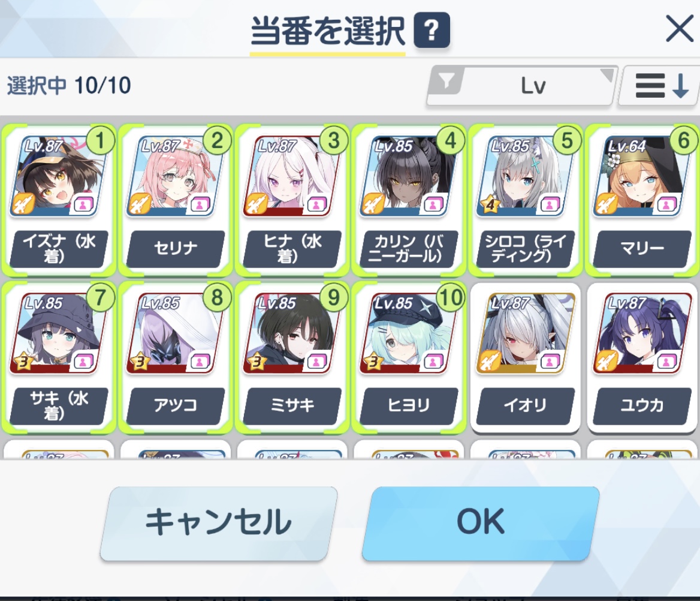Deselect セリナ character card
The image size is (700, 601).
coord(176,200)
